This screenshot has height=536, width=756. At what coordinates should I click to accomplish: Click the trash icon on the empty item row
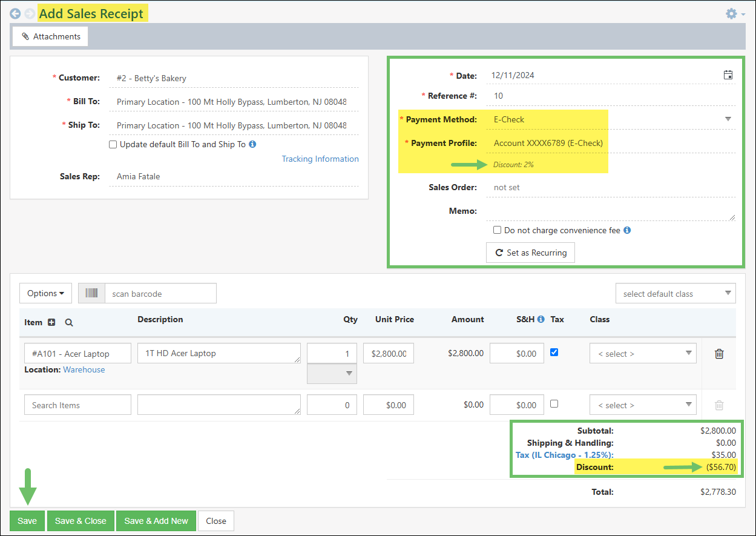719,405
